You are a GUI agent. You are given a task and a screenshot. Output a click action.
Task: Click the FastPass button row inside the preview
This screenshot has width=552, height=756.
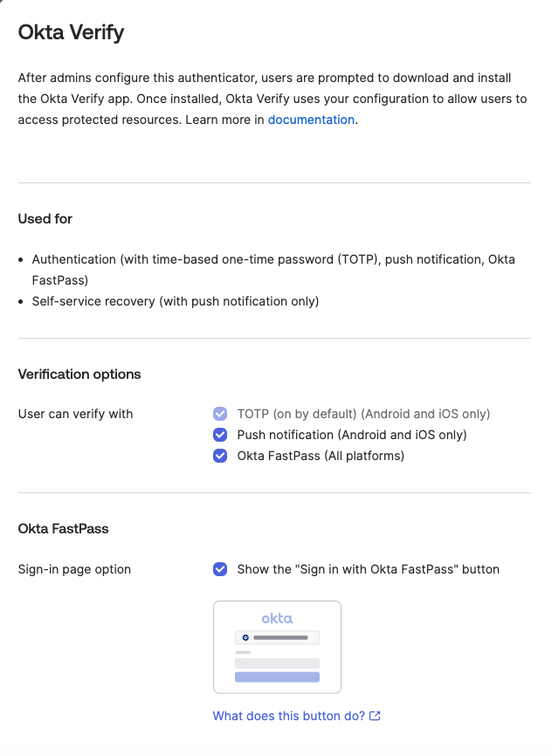point(277,637)
